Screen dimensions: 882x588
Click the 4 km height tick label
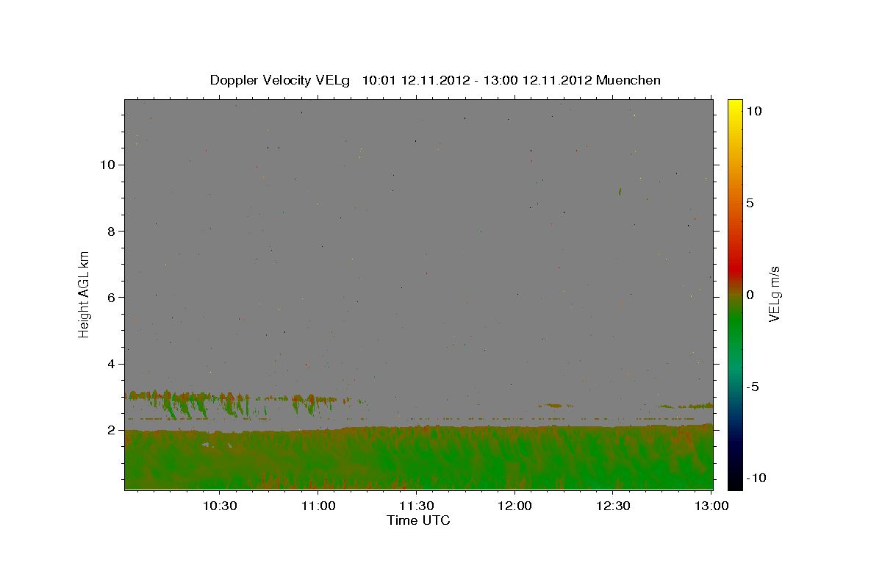(111, 364)
